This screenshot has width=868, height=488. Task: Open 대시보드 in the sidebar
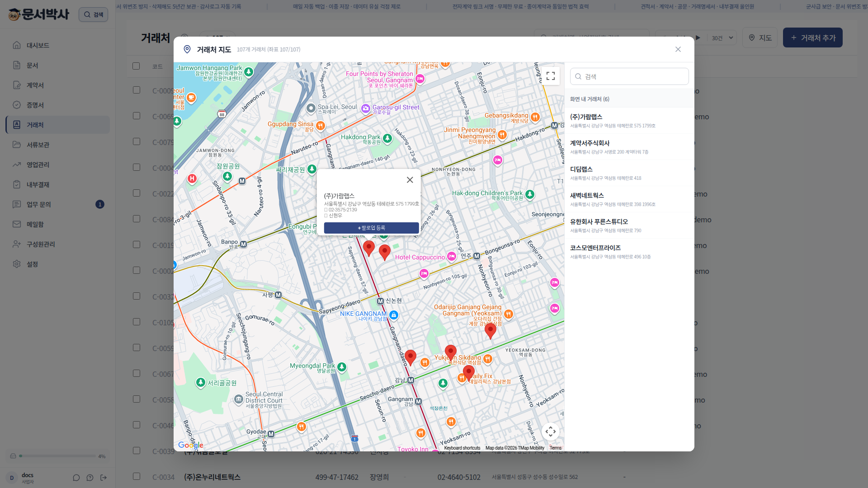(x=57, y=45)
